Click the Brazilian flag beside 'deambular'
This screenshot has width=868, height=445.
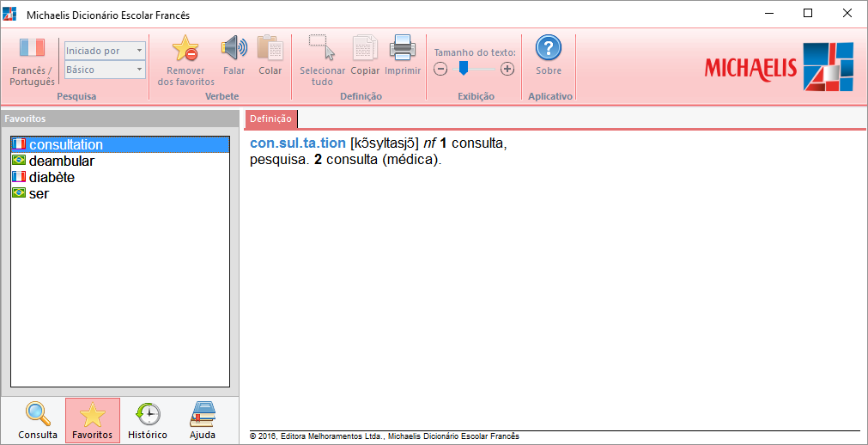coord(19,161)
